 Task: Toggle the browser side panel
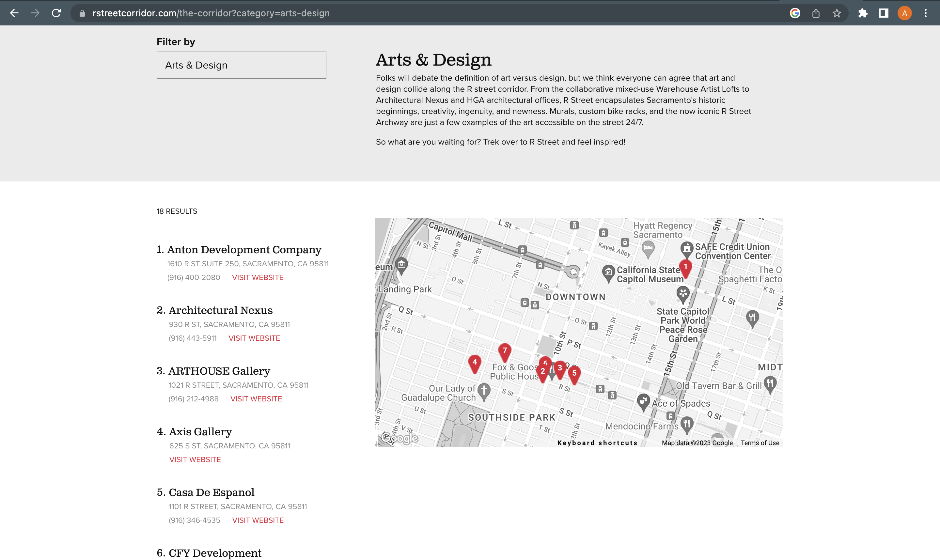click(884, 13)
